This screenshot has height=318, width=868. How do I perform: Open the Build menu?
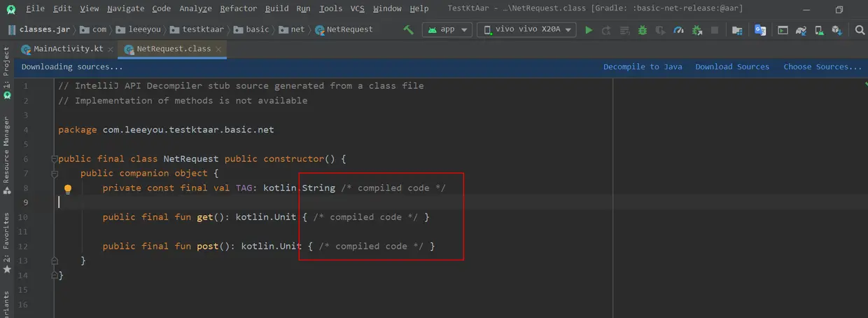point(277,8)
